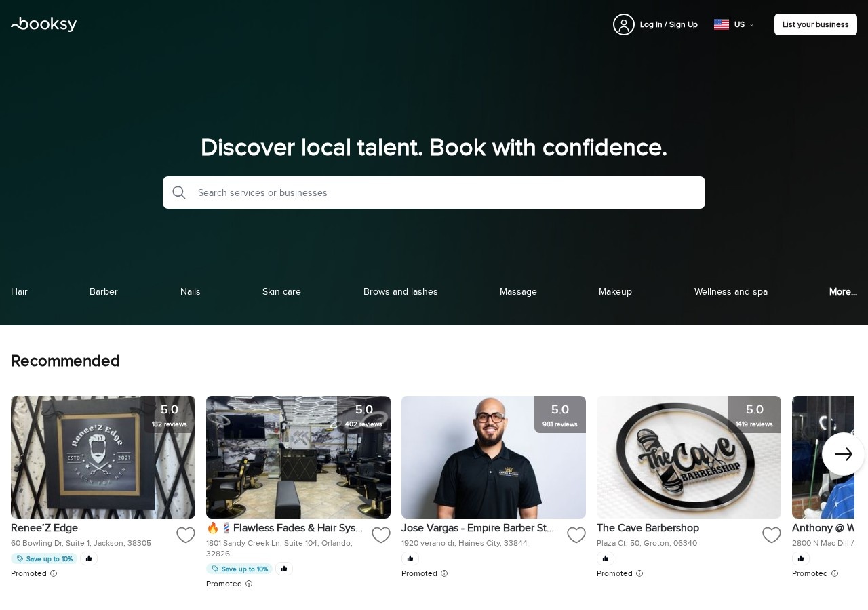Click Save up to 10% tag on Flawless Fades
Image resolution: width=868 pixels, height=610 pixels.
tap(239, 569)
